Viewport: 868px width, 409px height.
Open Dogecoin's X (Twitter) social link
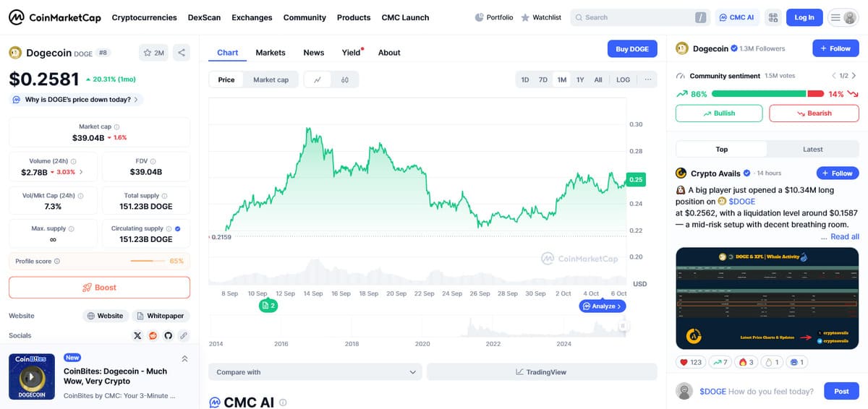tap(137, 336)
